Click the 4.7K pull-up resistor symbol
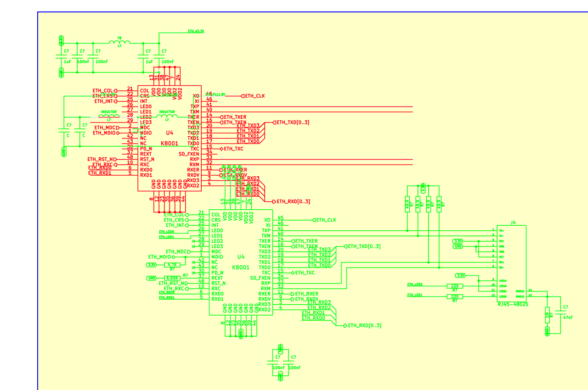588x390 pixels. [172, 265]
